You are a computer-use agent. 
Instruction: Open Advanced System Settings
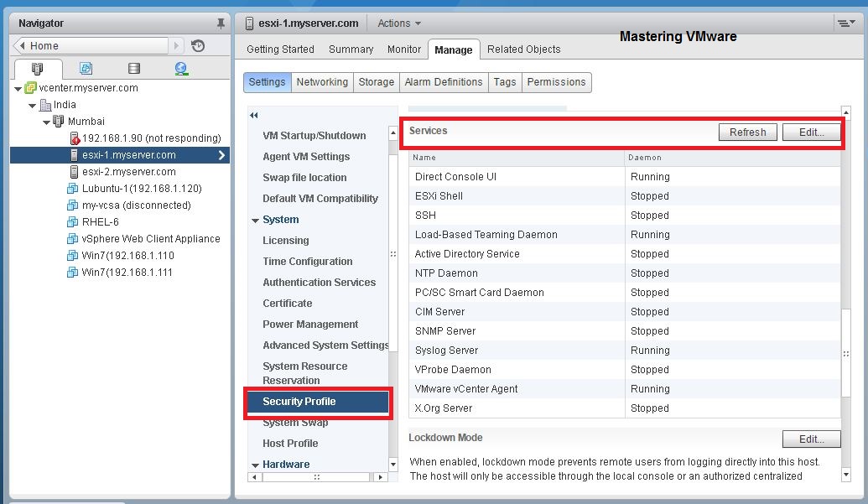(x=325, y=346)
